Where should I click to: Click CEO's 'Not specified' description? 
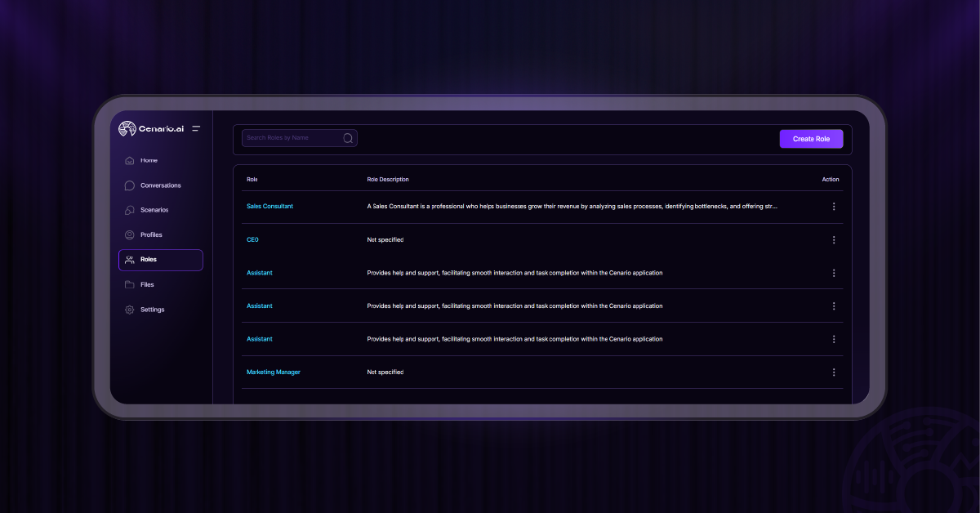click(385, 240)
